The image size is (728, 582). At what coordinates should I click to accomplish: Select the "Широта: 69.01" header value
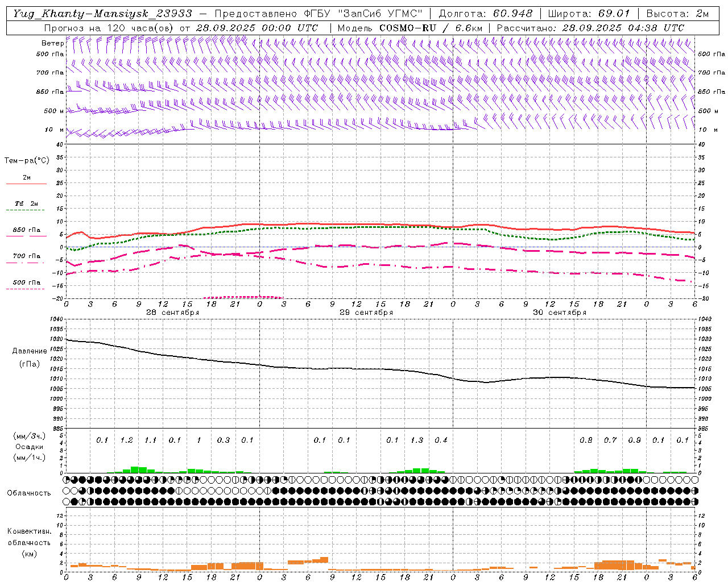[x=589, y=14]
